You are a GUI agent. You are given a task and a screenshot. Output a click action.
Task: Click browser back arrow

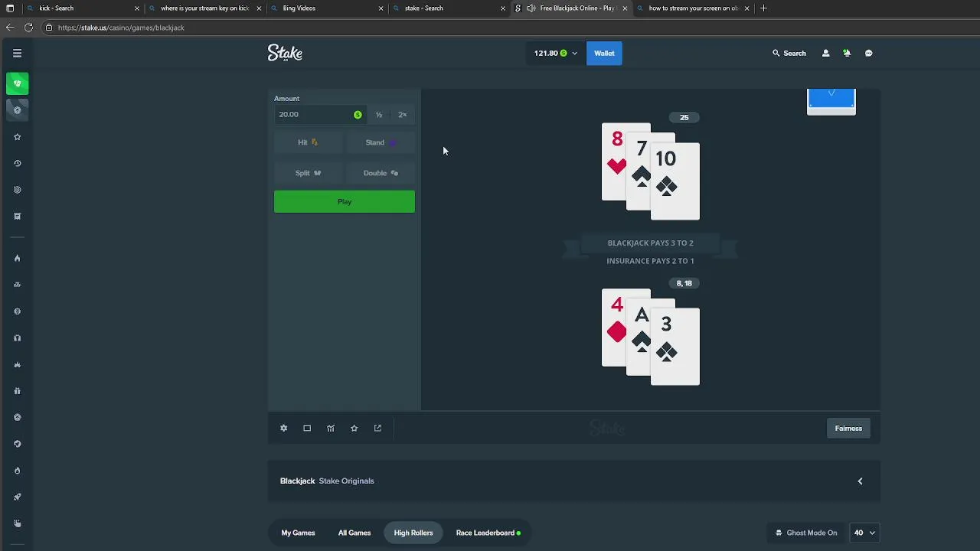point(10,28)
